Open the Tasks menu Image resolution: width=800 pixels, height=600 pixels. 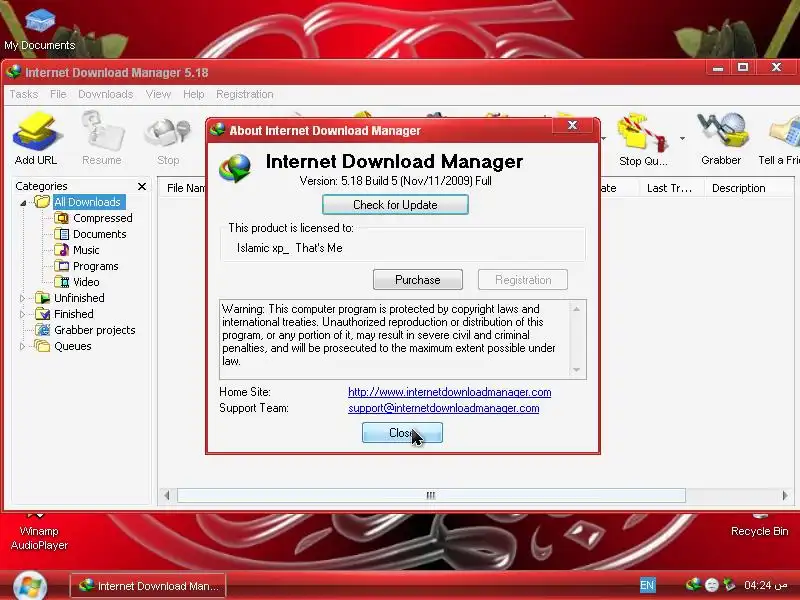[x=24, y=94]
